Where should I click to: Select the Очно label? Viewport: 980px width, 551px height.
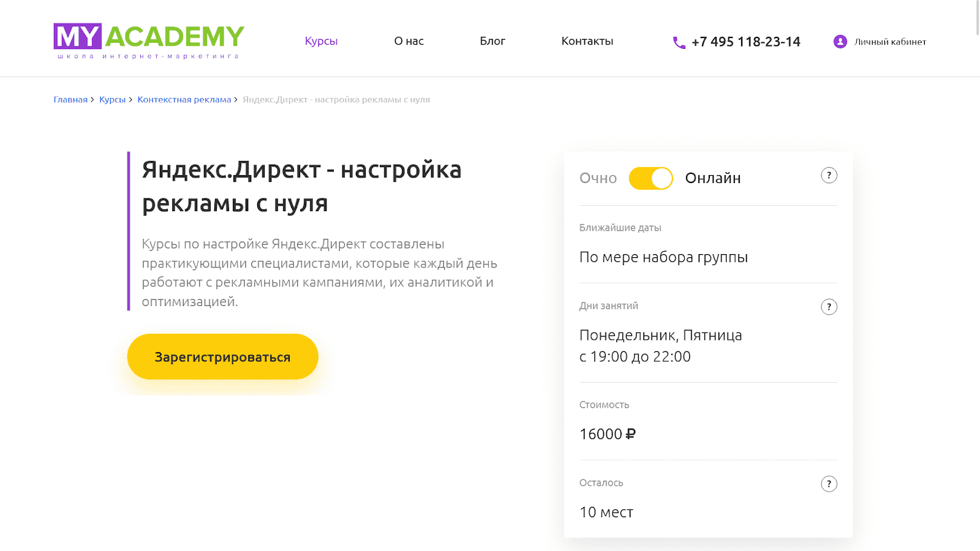coord(598,178)
